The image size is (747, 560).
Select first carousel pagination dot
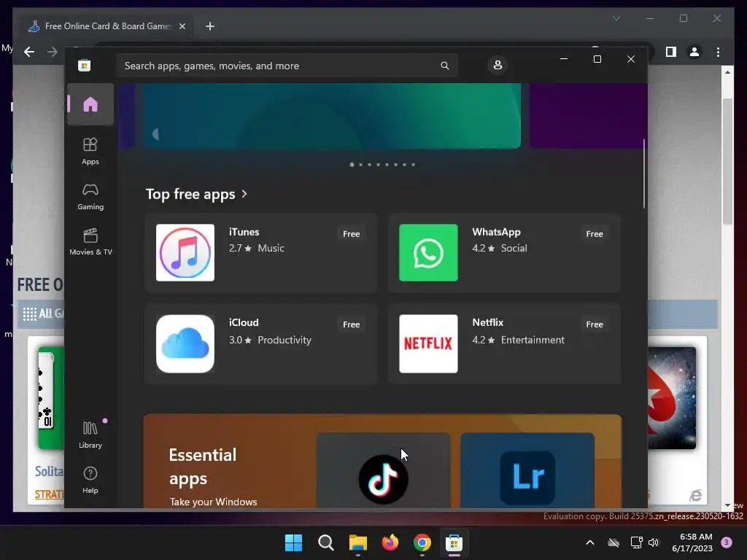pyautogui.click(x=352, y=165)
